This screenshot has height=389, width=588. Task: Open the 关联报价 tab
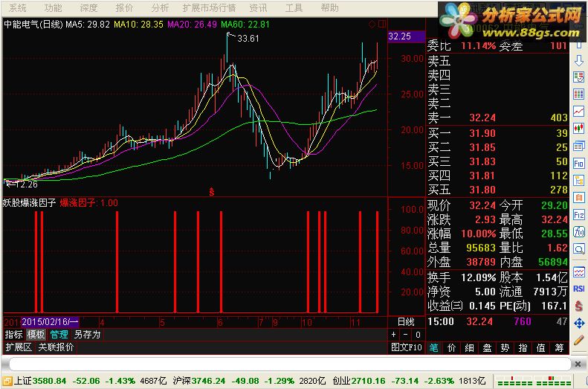point(56,347)
